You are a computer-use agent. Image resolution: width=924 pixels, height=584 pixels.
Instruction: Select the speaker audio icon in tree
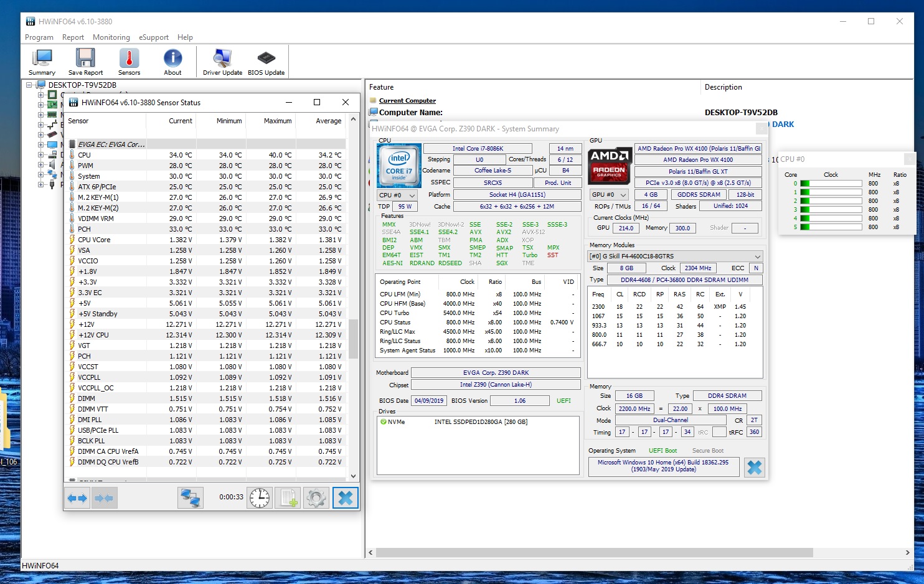52,164
